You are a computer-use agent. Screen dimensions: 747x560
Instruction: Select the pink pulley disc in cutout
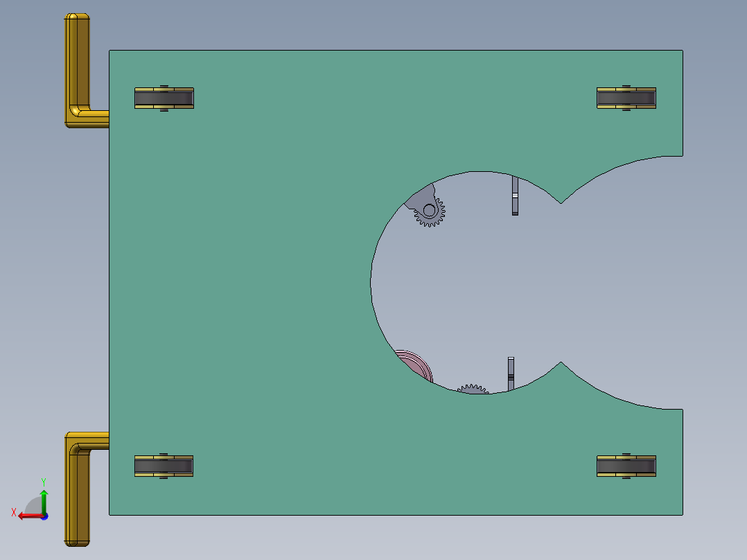click(416, 365)
